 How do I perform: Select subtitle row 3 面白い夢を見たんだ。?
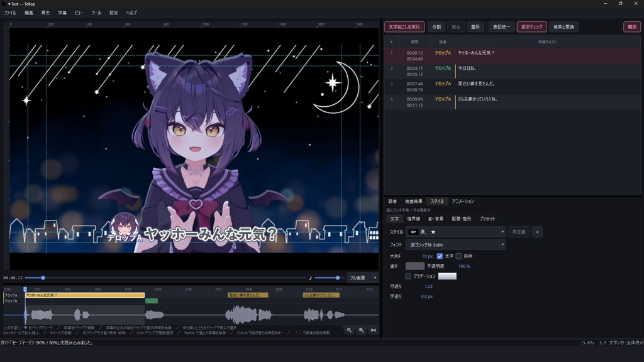512,87
